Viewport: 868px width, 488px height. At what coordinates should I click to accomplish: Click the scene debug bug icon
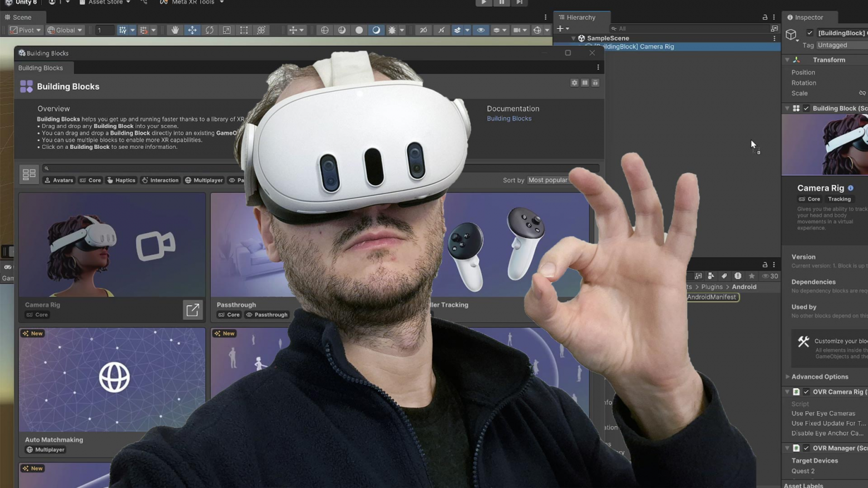pos(392,30)
